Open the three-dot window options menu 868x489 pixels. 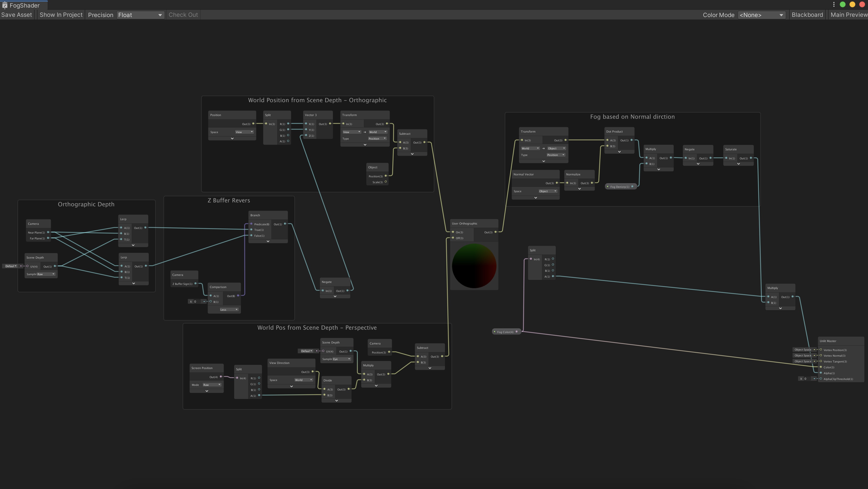coord(834,4)
